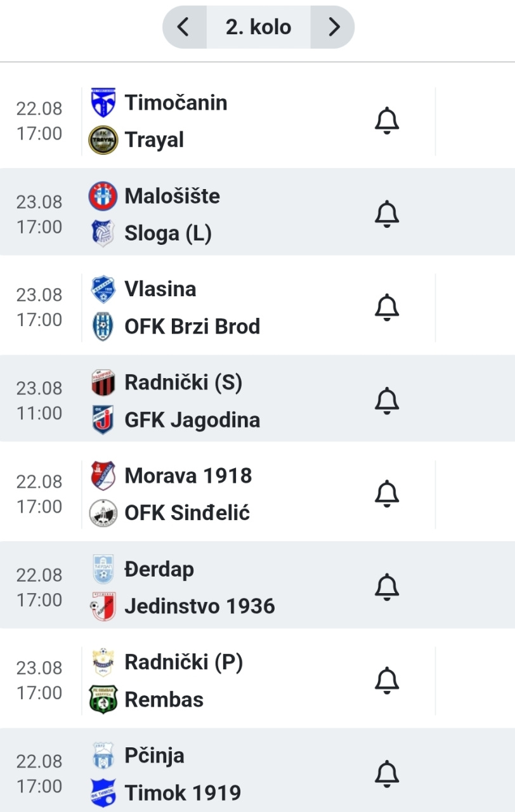515x812 pixels.
Task: Enable alert bell for Morava 1918 match
Action: coord(387,494)
